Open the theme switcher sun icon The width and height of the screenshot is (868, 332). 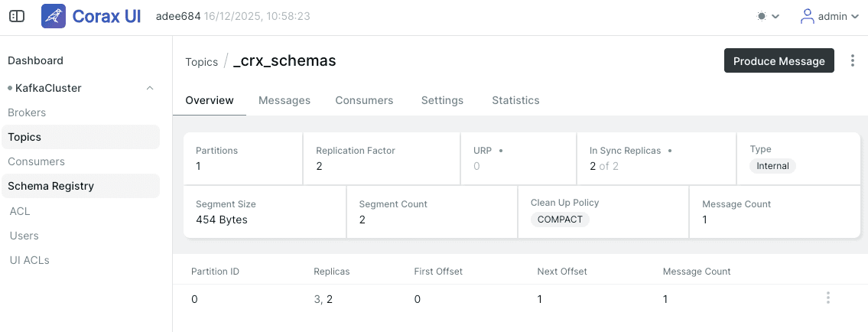762,17
